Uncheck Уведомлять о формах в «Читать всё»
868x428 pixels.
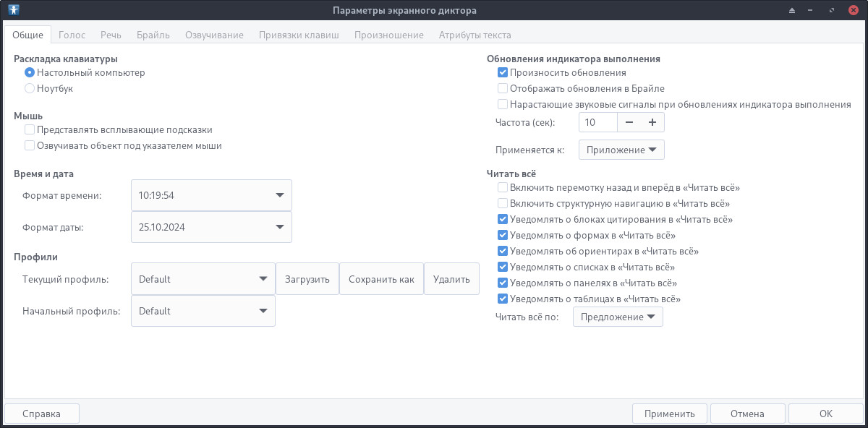tap(503, 235)
